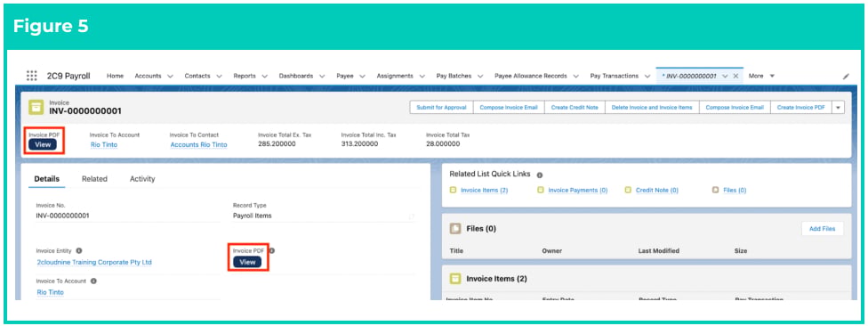Click the icon beside Invoice Items (2) quick link

coord(454,191)
